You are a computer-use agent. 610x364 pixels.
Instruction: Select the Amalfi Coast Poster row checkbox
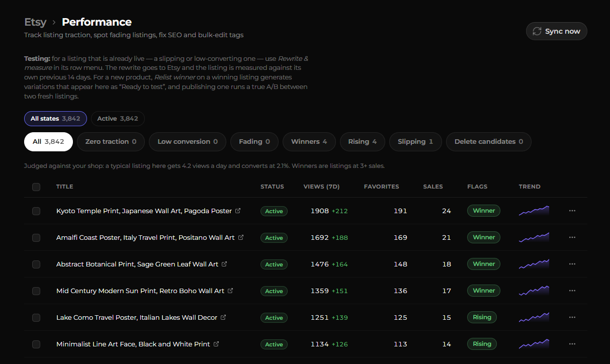pos(36,238)
